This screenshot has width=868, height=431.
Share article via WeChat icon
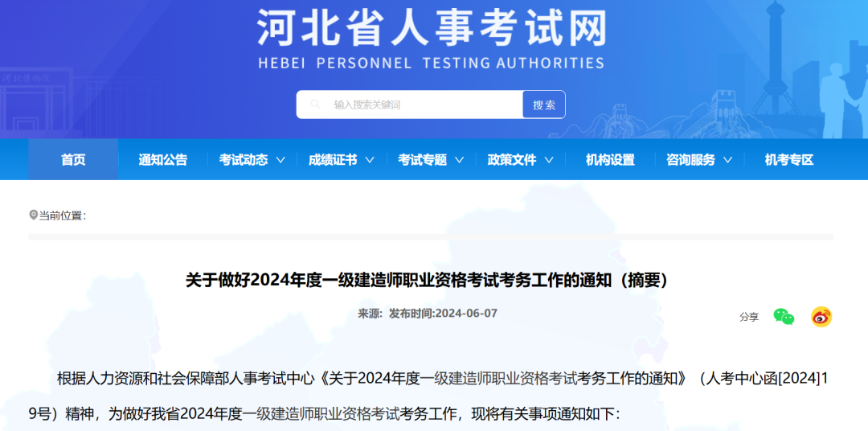(x=784, y=316)
